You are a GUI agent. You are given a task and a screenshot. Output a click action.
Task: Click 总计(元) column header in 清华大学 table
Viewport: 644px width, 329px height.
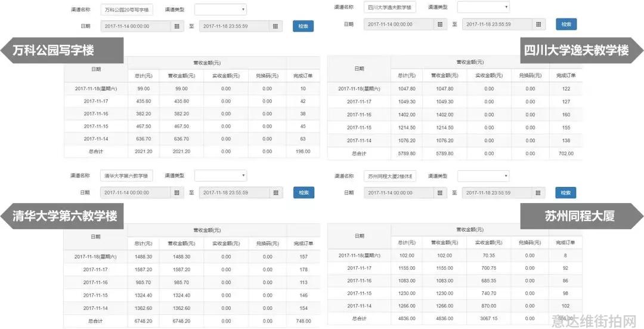143,244
